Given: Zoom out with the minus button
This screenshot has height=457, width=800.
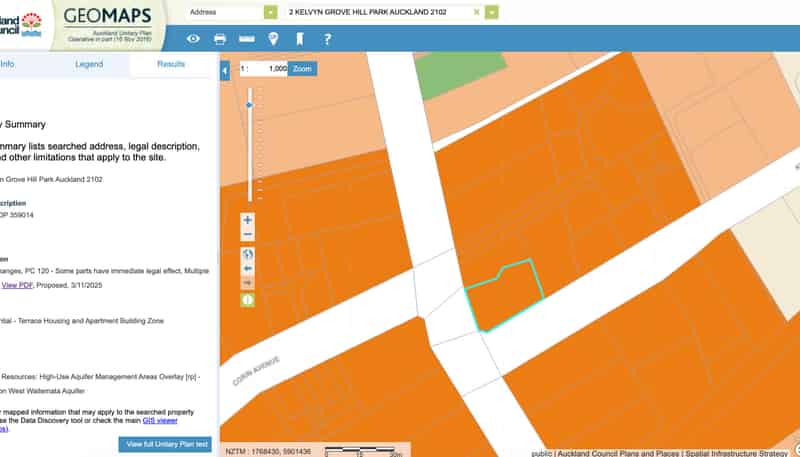Looking at the screenshot, I should point(247,235).
